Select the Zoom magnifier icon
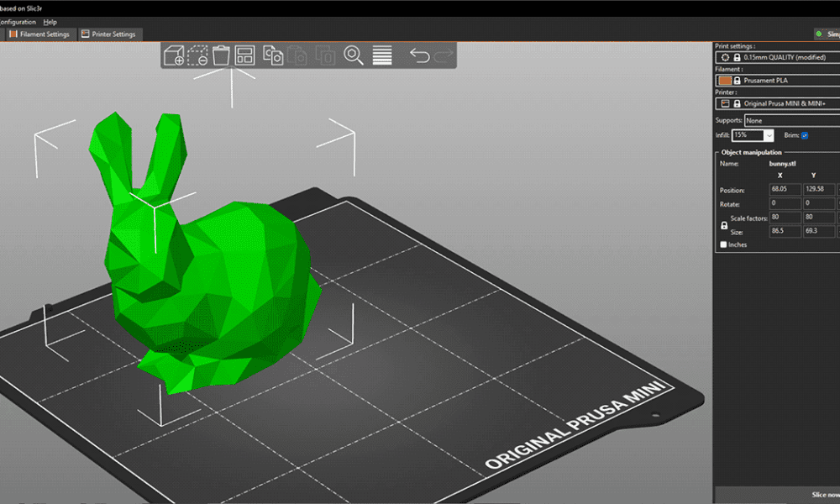This screenshot has height=504, width=840. [354, 55]
